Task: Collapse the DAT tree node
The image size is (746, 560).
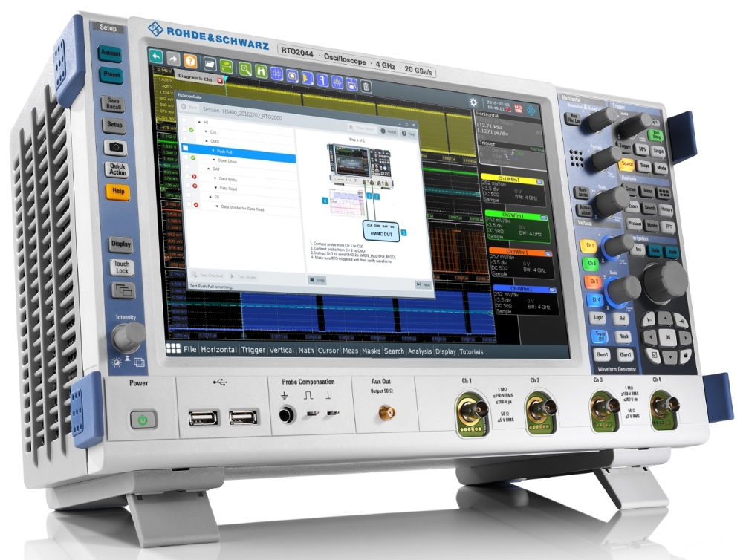Action: coord(208,169)
